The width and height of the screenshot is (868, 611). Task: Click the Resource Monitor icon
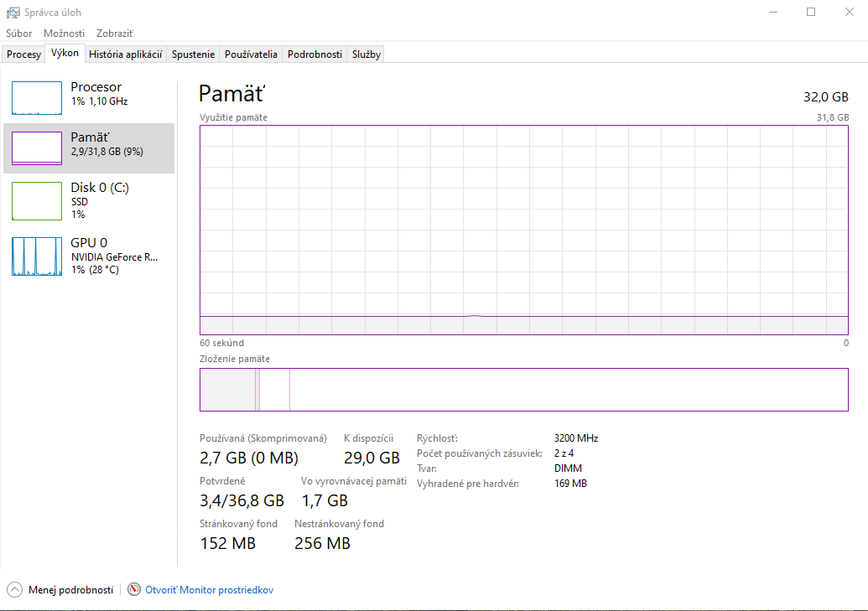(x=134, y=589)
